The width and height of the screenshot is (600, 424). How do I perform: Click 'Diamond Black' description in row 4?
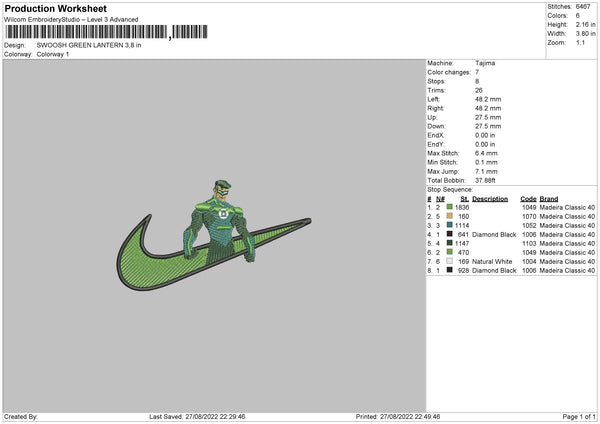pos(494,235)
